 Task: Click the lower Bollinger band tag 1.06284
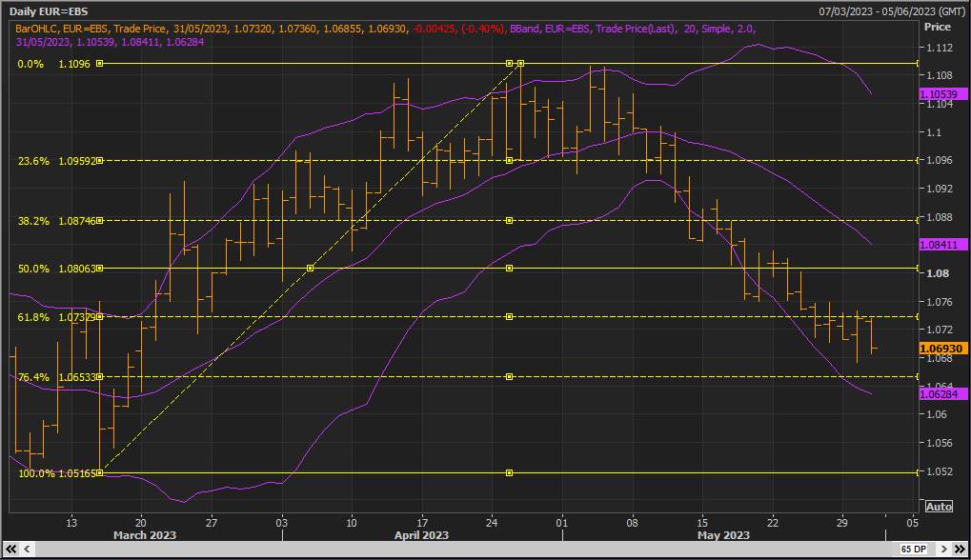click(x=942, y=394)
